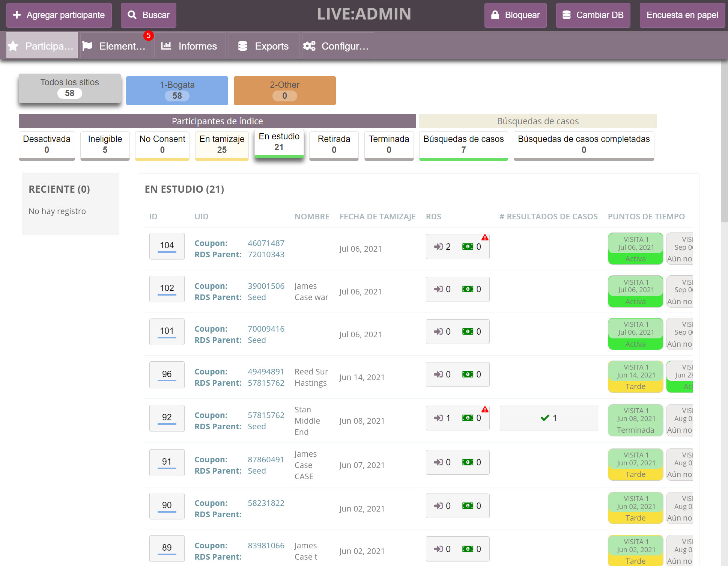728x566 pixels.
Task: Click the red warning triangle on row 92
Action: [485, 409]
